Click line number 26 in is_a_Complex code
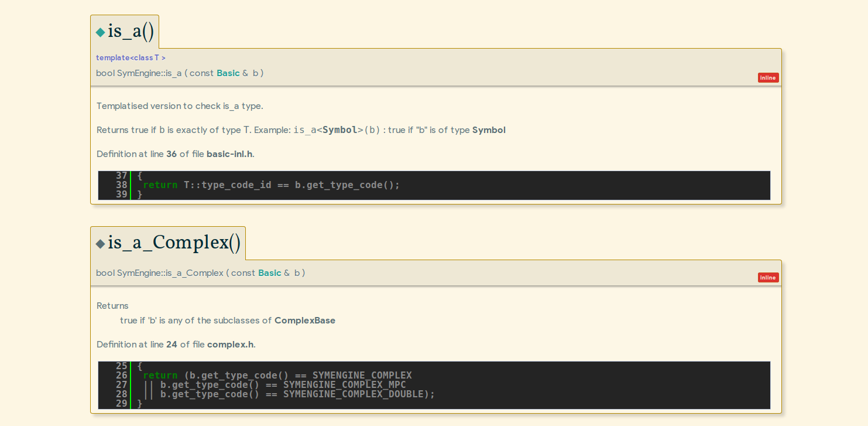This screenshot has height=426, width=868. coord(121,376)
